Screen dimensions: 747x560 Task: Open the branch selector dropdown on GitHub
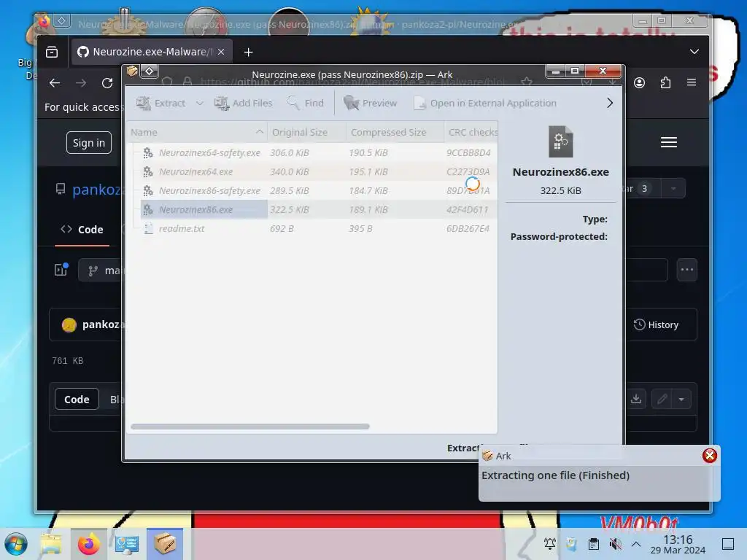click(x=101, y=271)
